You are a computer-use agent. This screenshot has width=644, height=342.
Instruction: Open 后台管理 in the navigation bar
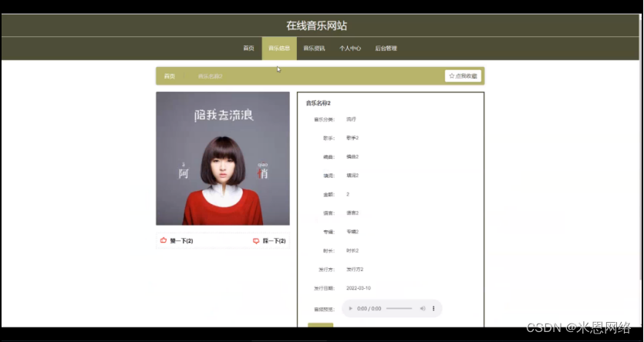[386, 49]
